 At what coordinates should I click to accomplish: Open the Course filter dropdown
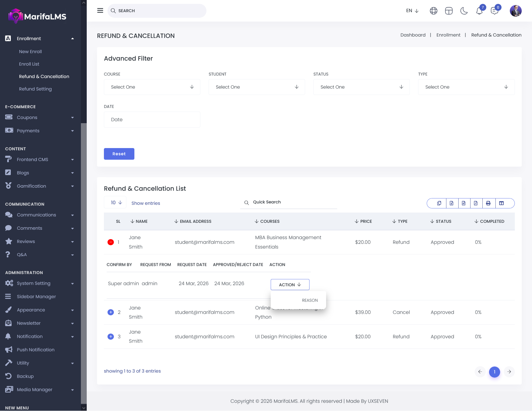pyautogui.click(x=152, y=87)
